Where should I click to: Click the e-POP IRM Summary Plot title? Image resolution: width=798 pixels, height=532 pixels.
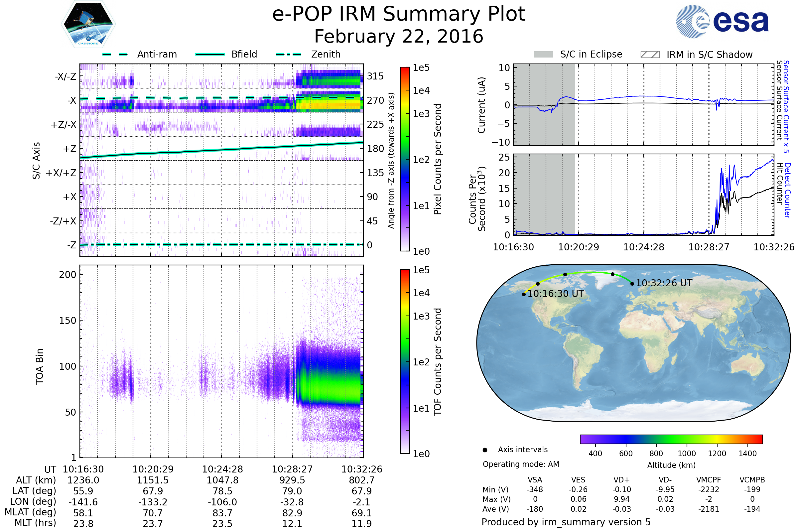(x=399, y=14)
